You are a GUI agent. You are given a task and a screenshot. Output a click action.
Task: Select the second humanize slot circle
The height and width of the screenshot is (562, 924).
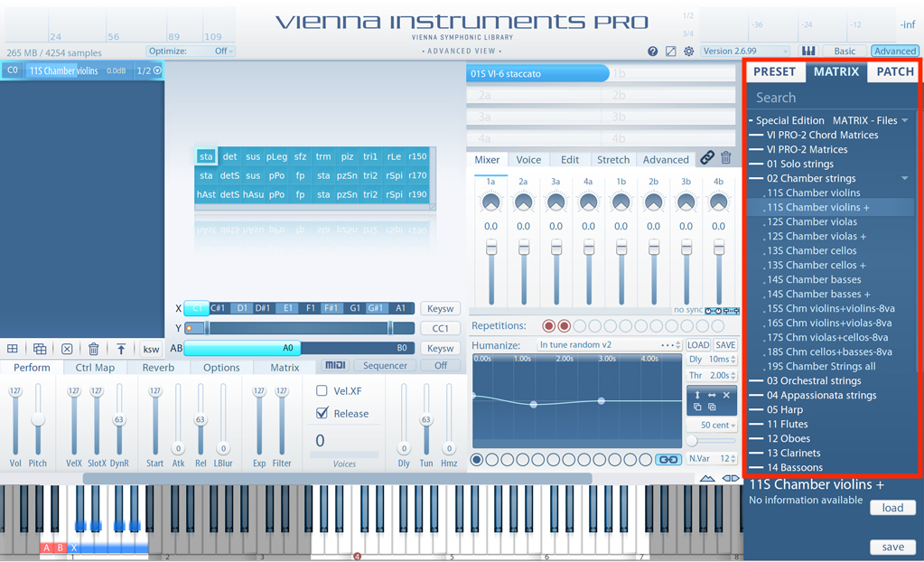(x=492, y=459)
